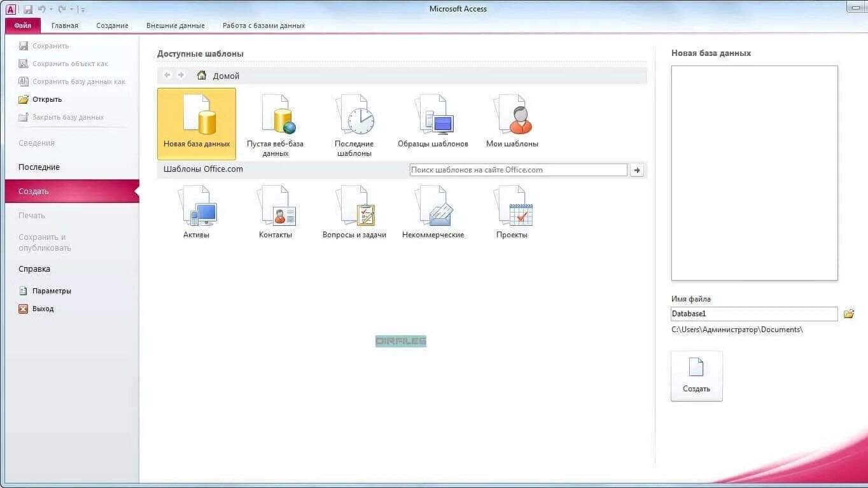Click the Database1 file name field
The height and width of the screenshot is (488, 868).
coord(754,314)
